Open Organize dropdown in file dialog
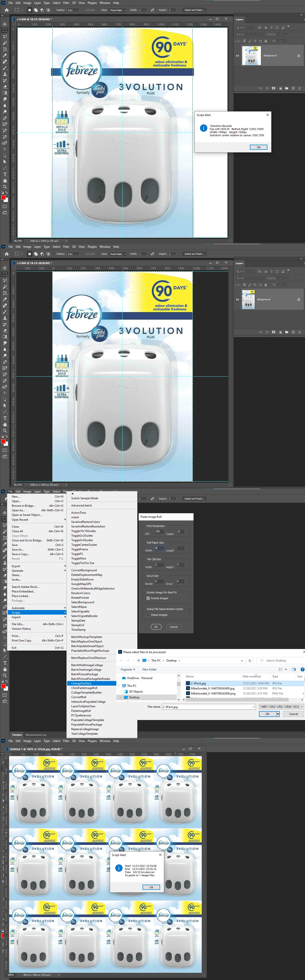This screenshot has height=980, width=305. (128, 669)
